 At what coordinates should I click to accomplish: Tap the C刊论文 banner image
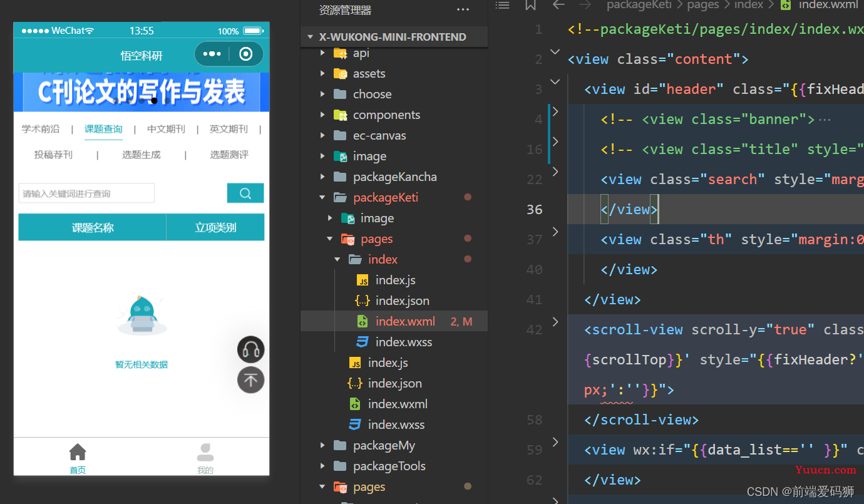[141, 92]
